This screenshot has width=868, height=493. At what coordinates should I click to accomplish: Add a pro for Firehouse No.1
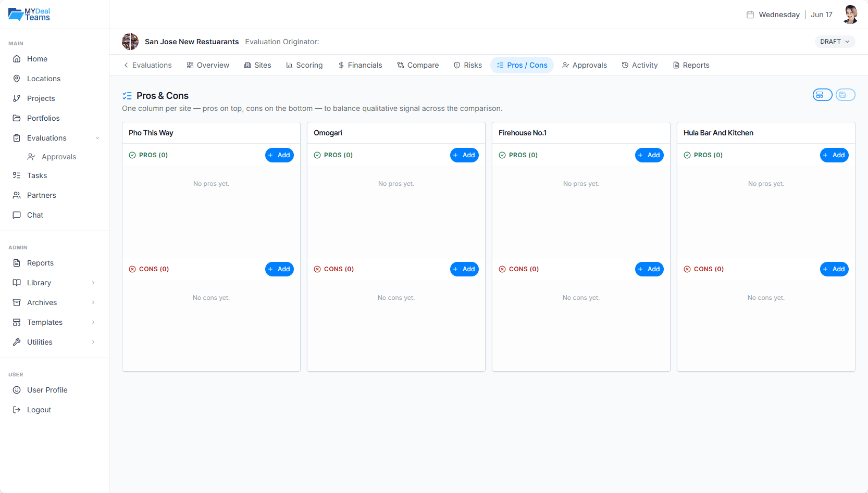tap(649, 155)
